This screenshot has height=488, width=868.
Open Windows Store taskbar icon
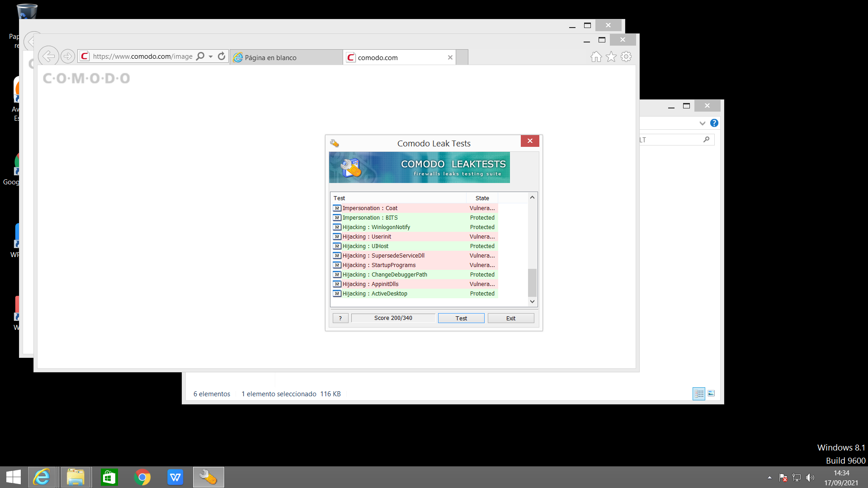click(x=109, y=477)
